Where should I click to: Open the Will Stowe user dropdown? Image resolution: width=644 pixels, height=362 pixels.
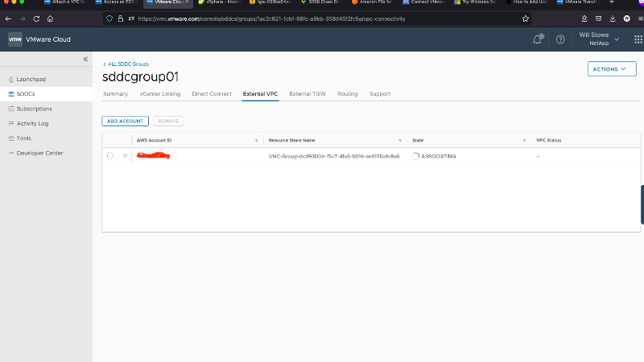[x=599, y=39]
